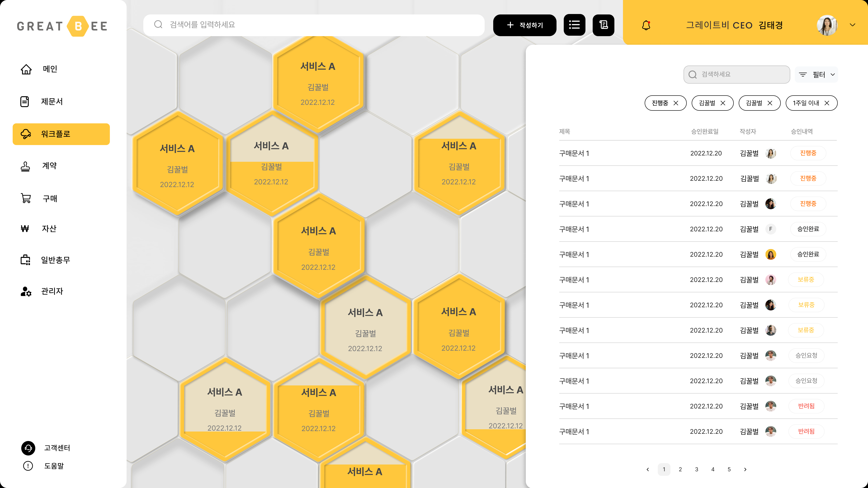Open 도움말 link

point(54,466)
